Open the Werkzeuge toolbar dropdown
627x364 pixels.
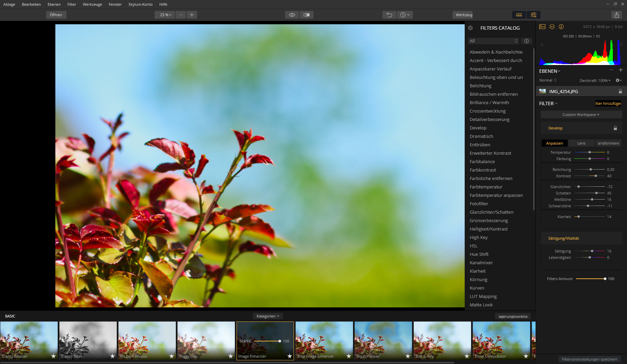[463, 15]
